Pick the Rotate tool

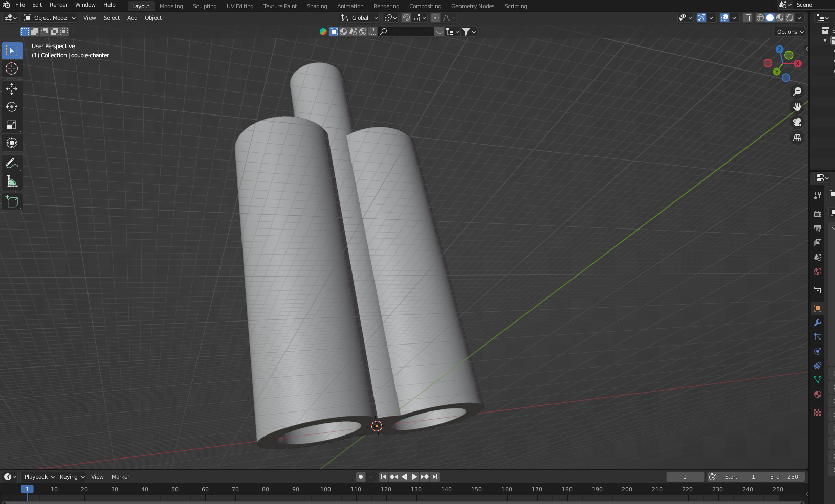[x=12, y=107]
